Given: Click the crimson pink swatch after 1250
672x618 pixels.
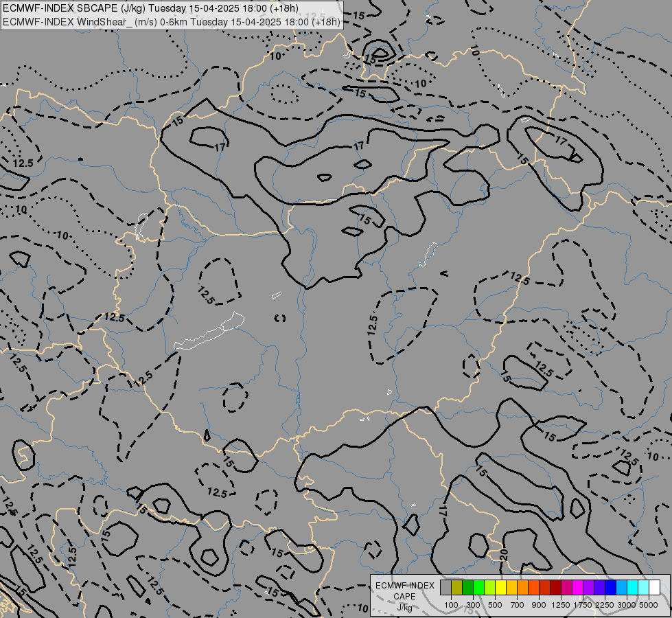Looking at the screenshot, I should pos(566,588).
